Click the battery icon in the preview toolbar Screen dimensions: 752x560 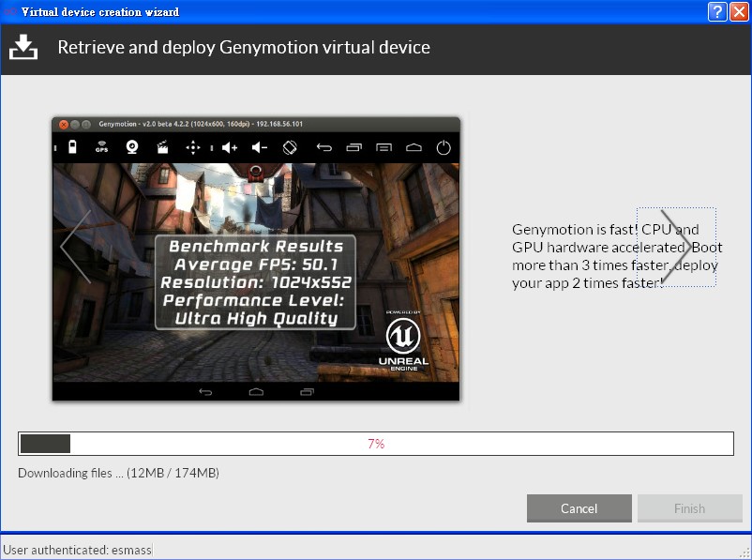pyautogui.click(x=72, y=147)
